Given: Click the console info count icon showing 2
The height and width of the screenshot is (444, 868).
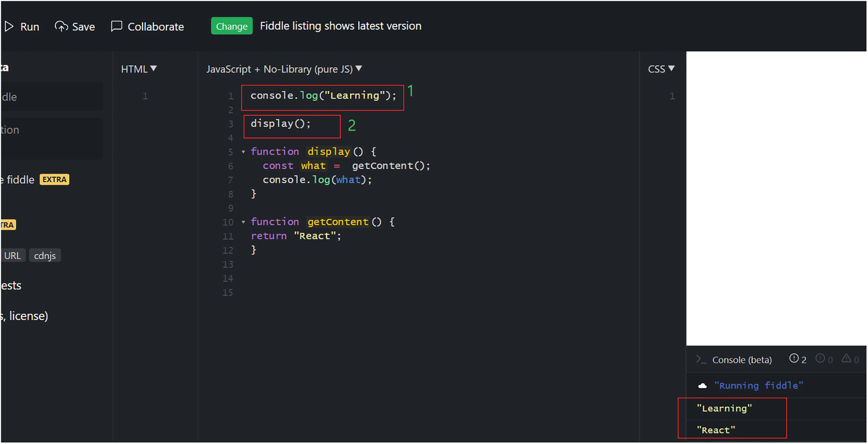Looking at the screenshot, I should 794,358.
